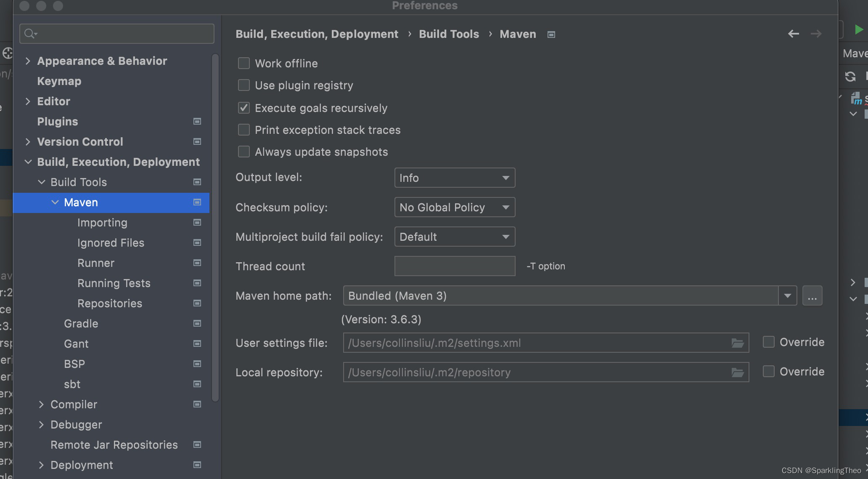Click project icon on Runner row

(x=197, y=263)
